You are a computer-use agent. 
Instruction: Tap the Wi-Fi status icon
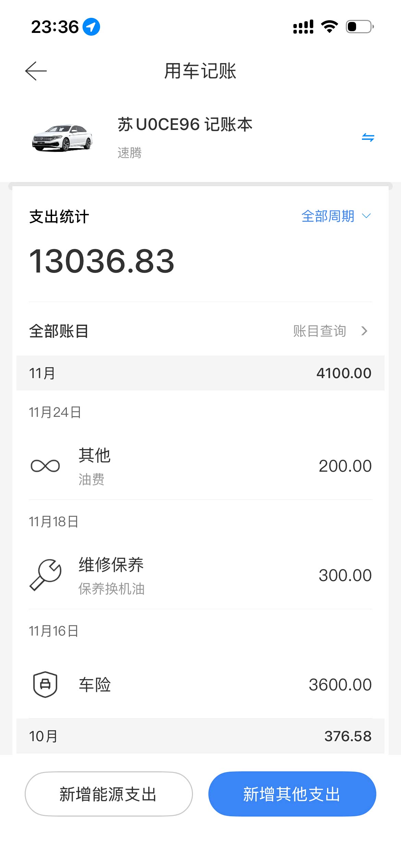329,27
